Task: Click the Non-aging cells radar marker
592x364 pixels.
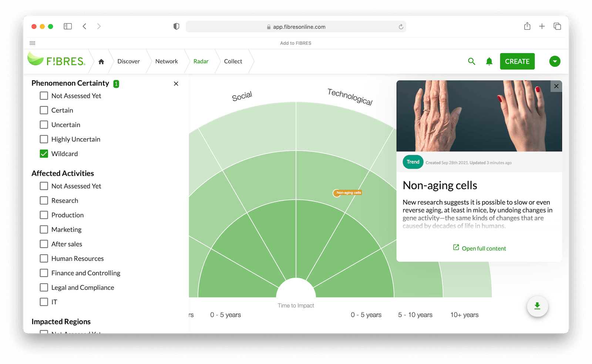Action: click(x=347, y=193)
